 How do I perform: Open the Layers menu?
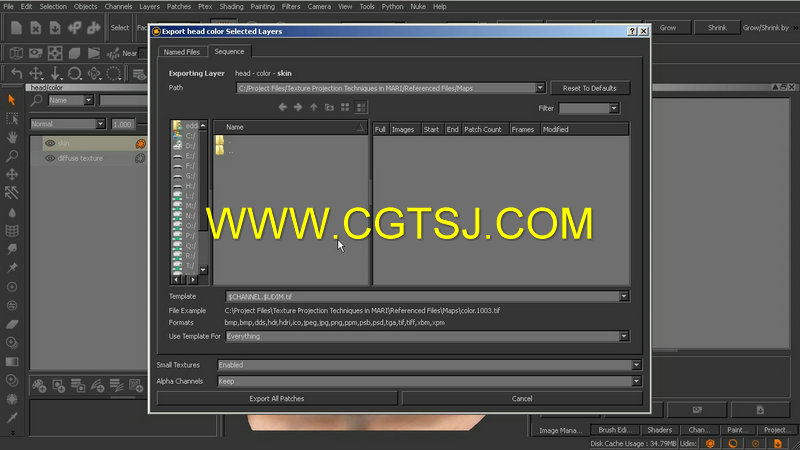[x=149, y=7]
